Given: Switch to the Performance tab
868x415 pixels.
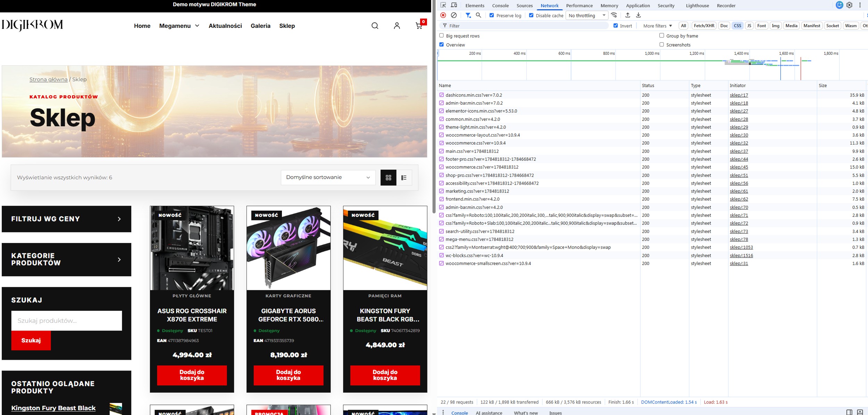Looking at the screenshot, I should tap(579, 6).
